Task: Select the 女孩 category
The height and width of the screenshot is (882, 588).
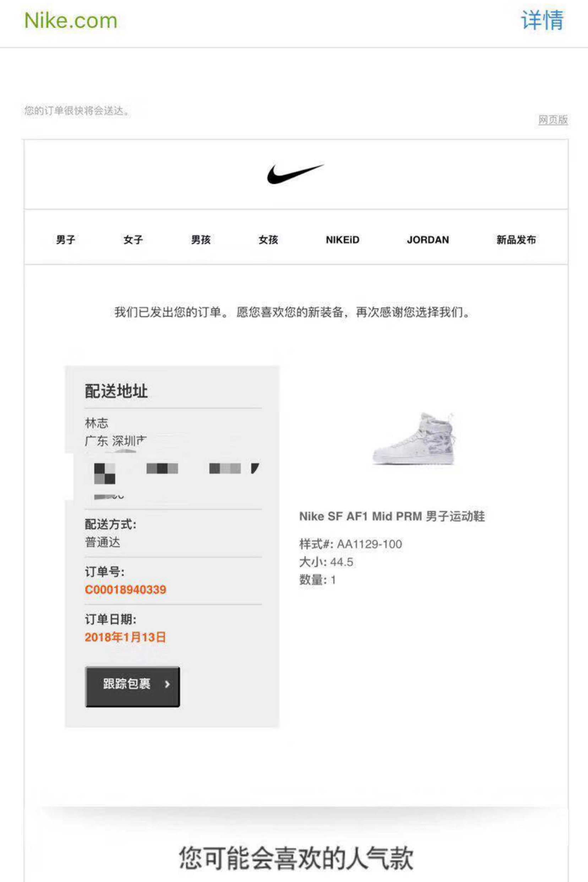Action: 268,240
